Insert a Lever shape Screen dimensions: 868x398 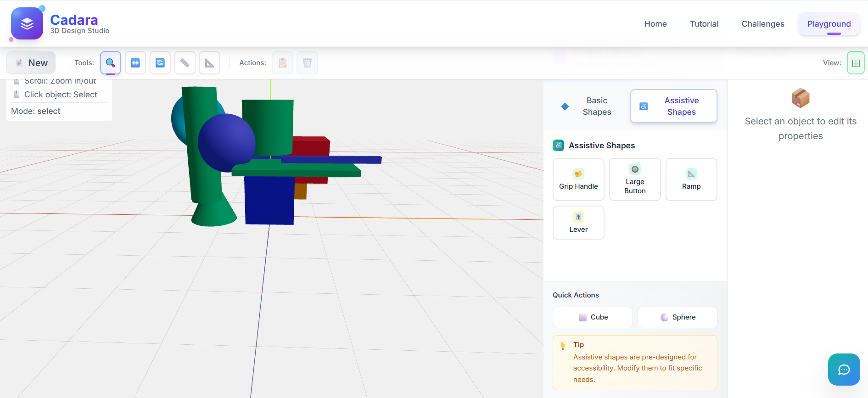578,223
